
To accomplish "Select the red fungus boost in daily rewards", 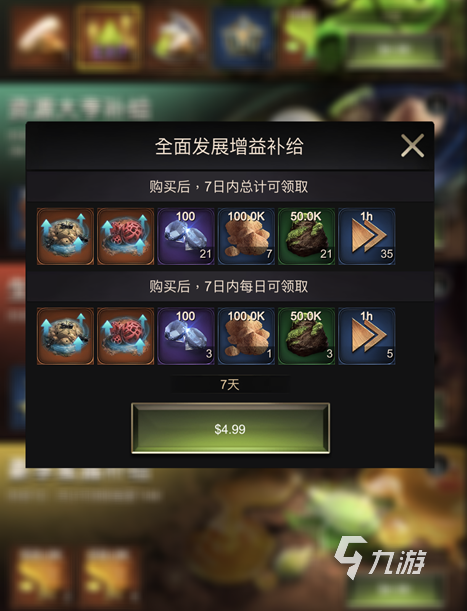I will tap(126, 336).
